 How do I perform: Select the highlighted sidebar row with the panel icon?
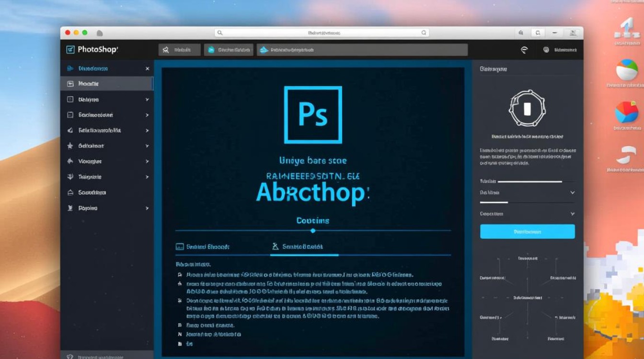coord(107,83)
